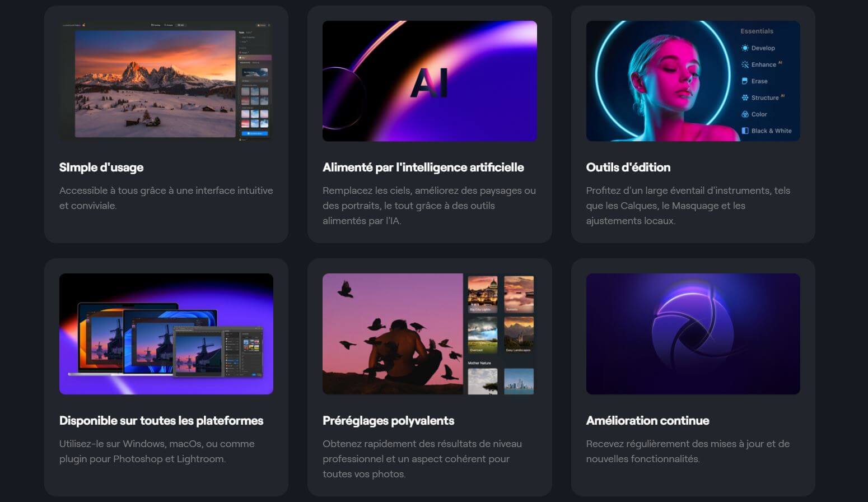Click the Overcast preset thumbnail

tap(483, 335)
